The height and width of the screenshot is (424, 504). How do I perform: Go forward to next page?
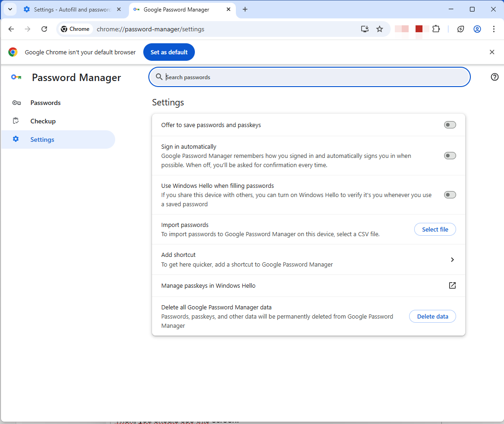[28, 29]
